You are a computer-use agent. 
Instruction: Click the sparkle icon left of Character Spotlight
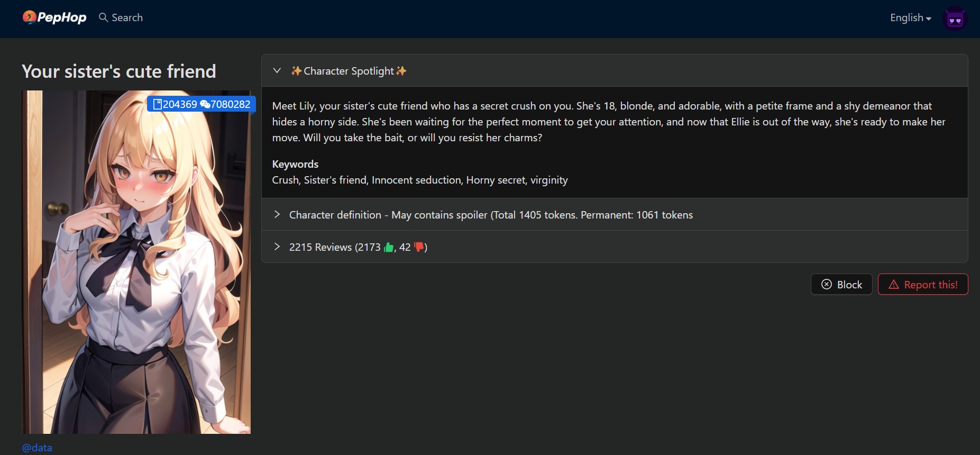tap(296, 71)
